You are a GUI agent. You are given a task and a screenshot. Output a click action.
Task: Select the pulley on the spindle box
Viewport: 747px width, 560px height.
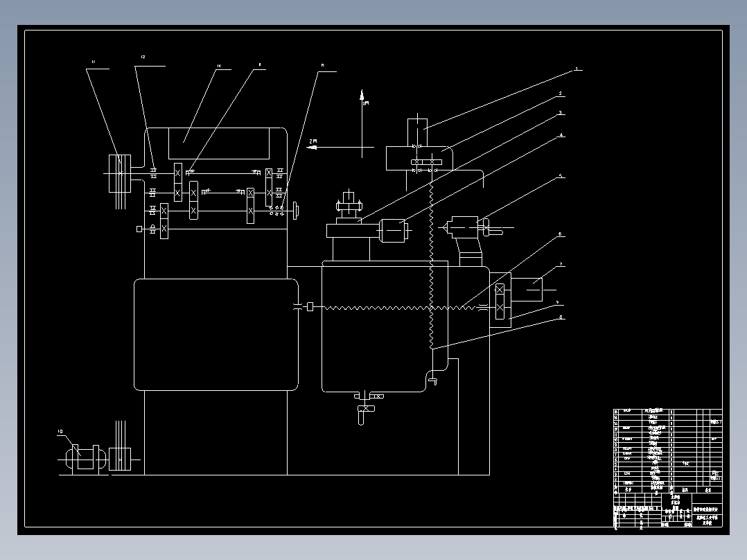[120, 173]
